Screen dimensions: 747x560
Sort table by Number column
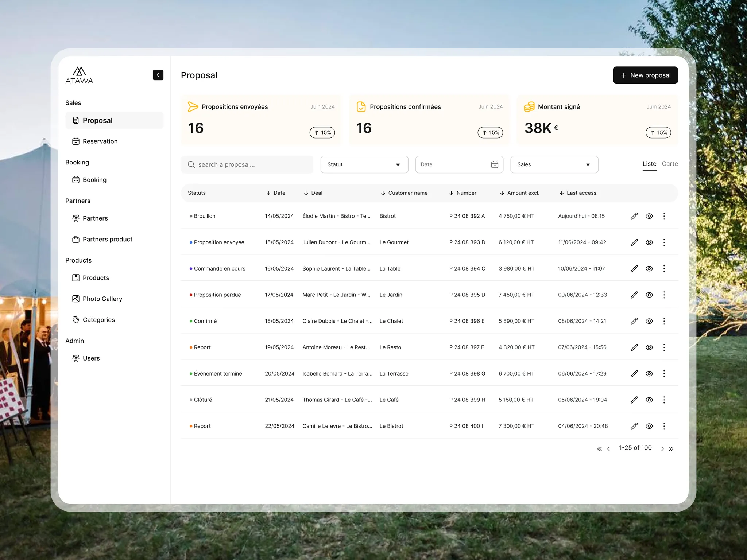(462, 193)
